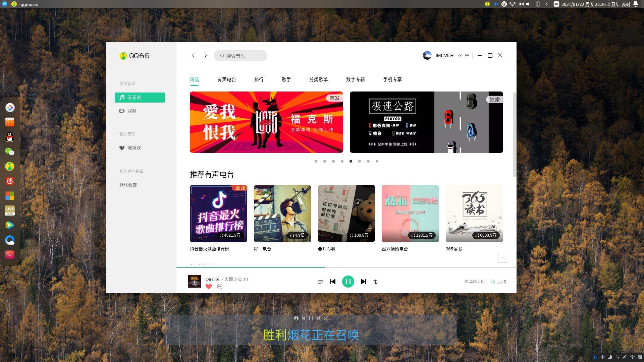
Task: Select the second carousel dot
Action: [x=325, y=161]
